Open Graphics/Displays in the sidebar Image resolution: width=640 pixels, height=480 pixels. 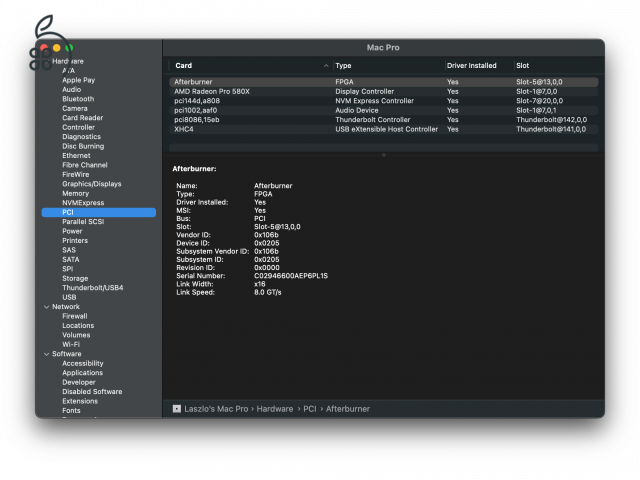click(91, 184)
